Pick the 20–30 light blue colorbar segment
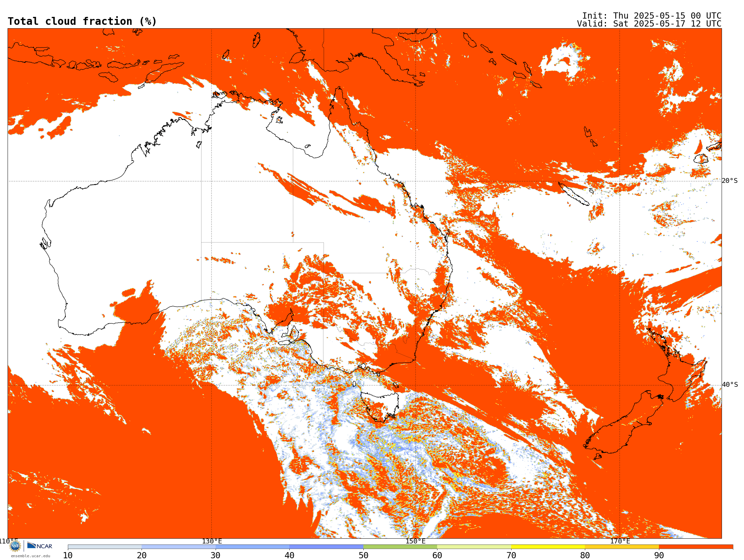 178,547
